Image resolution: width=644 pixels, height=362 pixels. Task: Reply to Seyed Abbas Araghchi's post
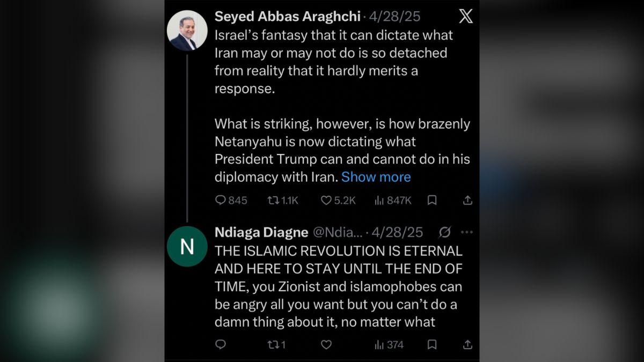(x=220, y=200)
